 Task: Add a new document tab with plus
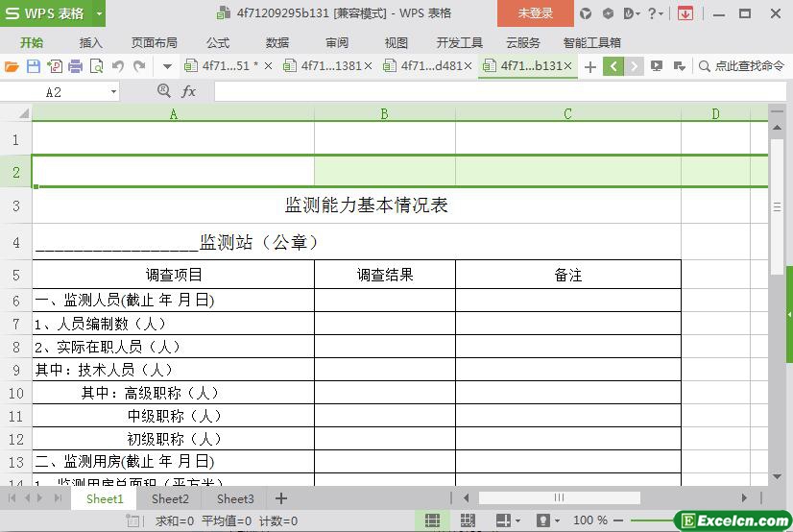pyautogui.click(x=590, y=67)
